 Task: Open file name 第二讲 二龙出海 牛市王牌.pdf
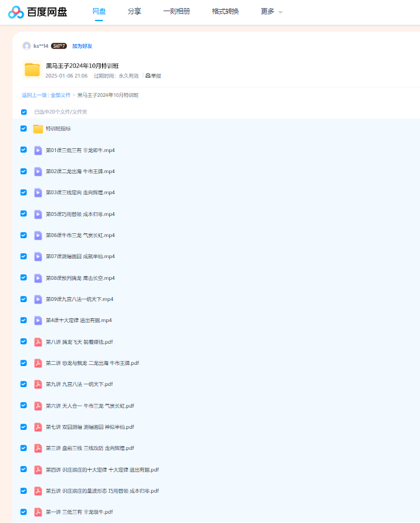[x=92, y=363]
